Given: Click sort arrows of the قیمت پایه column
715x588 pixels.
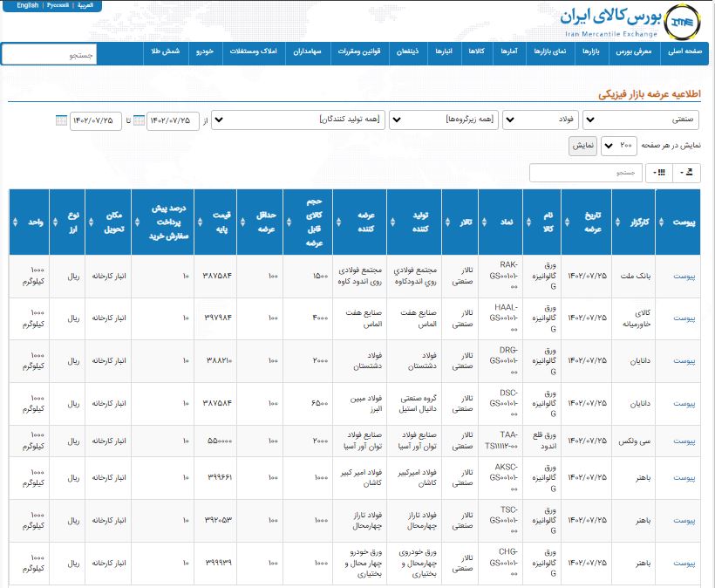Looking at the screenshot, I should 200,222.
